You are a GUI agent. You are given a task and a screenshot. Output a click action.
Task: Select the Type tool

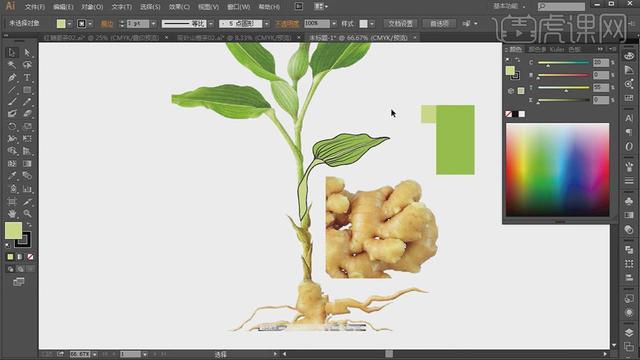tap(27, 78)
